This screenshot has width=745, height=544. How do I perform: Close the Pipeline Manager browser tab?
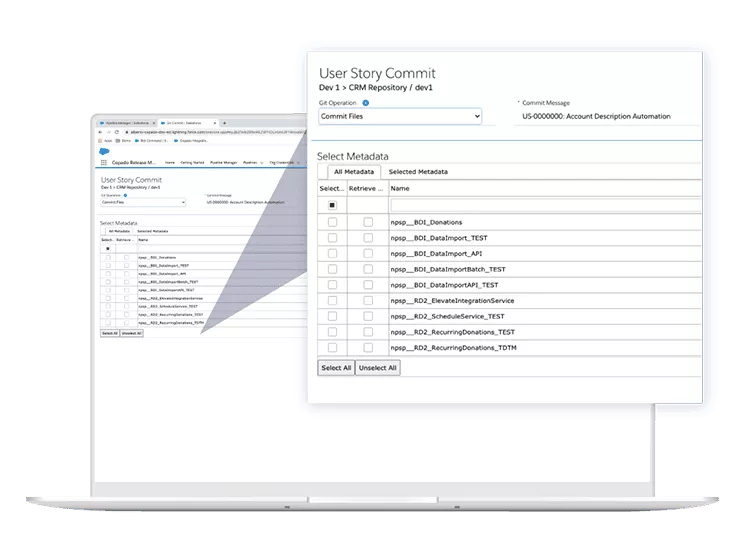153,123
